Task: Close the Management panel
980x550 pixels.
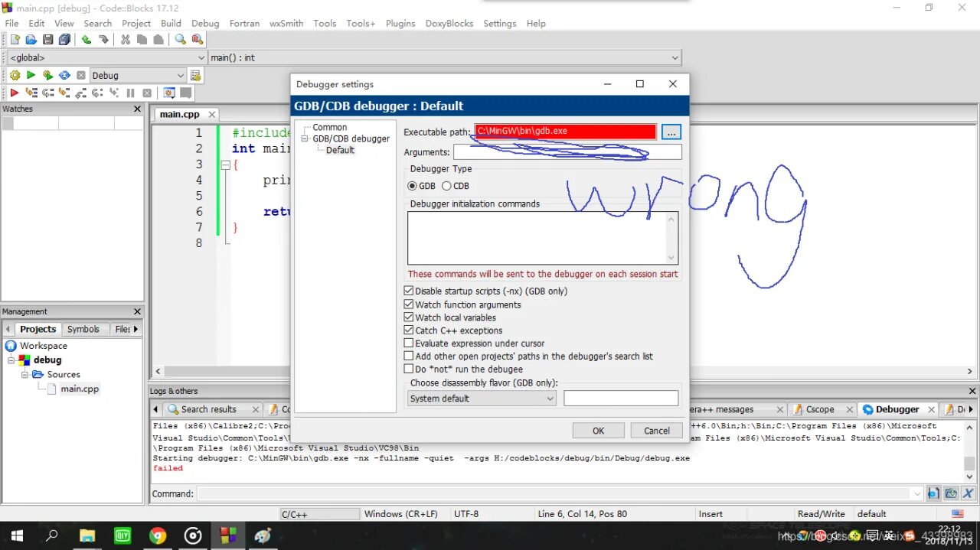Action: [x=138, y=311]
